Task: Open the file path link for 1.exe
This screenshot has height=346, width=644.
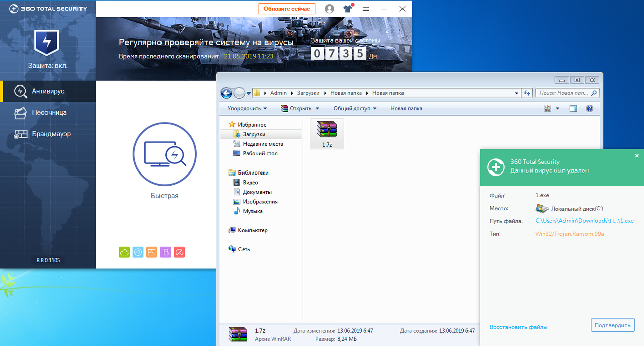Action: 584,221
